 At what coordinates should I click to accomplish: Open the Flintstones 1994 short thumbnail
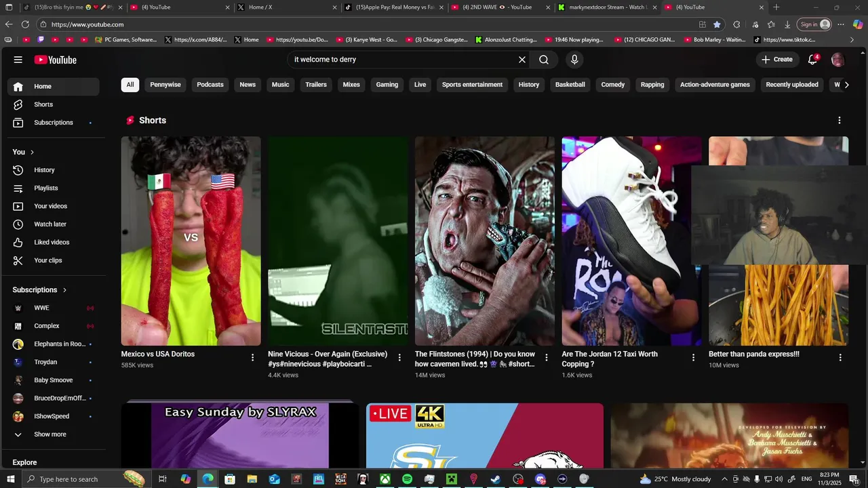(485, 241)
